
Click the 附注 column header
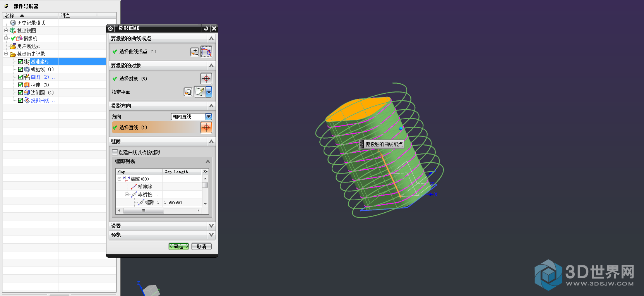(77, 15)
